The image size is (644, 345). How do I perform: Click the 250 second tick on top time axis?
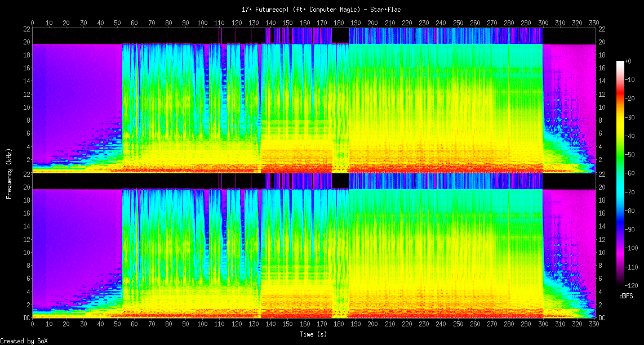458,23
